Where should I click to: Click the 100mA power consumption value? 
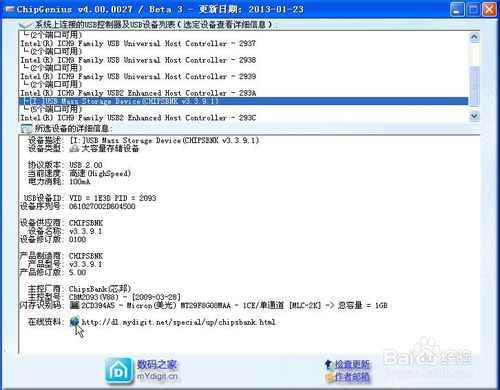tap(80, 182)
